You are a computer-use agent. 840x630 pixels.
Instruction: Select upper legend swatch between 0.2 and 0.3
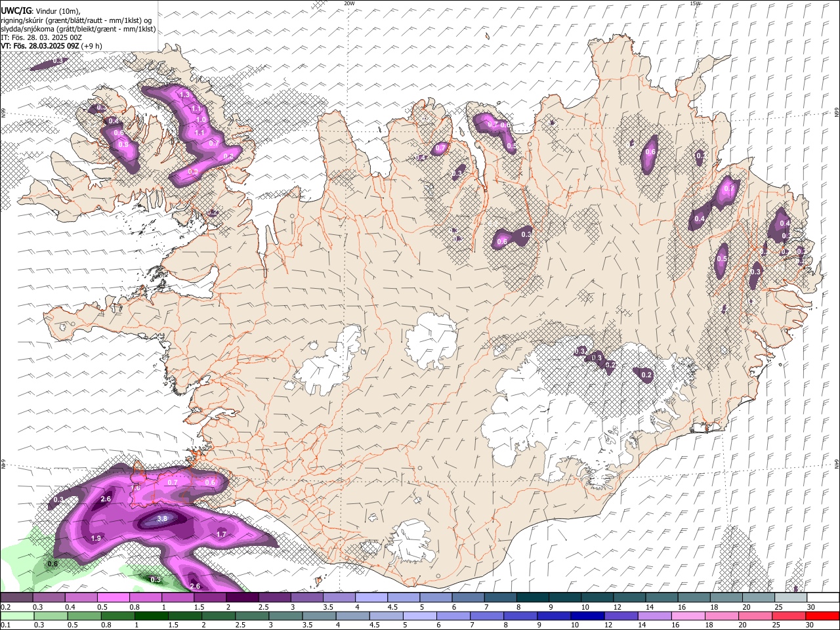point(16,598)
